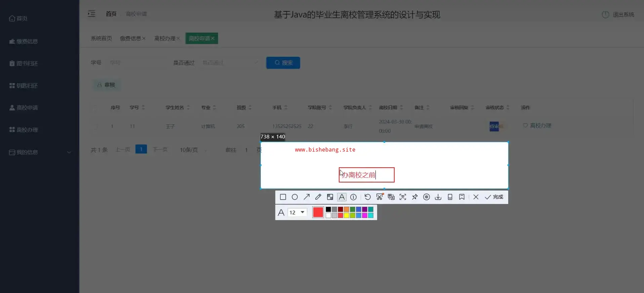This screenshot has height=293, width=644.
Task: Select the ellipse drawing tool
Action: (295, 197)
